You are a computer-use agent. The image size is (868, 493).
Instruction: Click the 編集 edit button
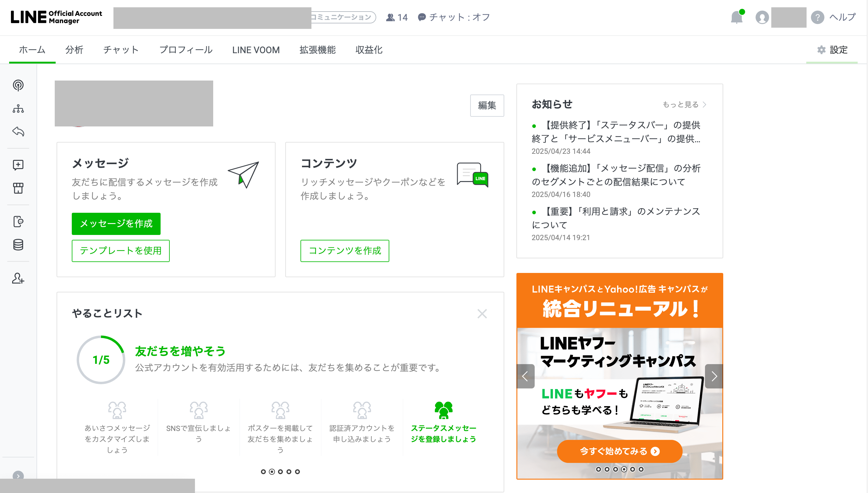(x=487, y=105)
